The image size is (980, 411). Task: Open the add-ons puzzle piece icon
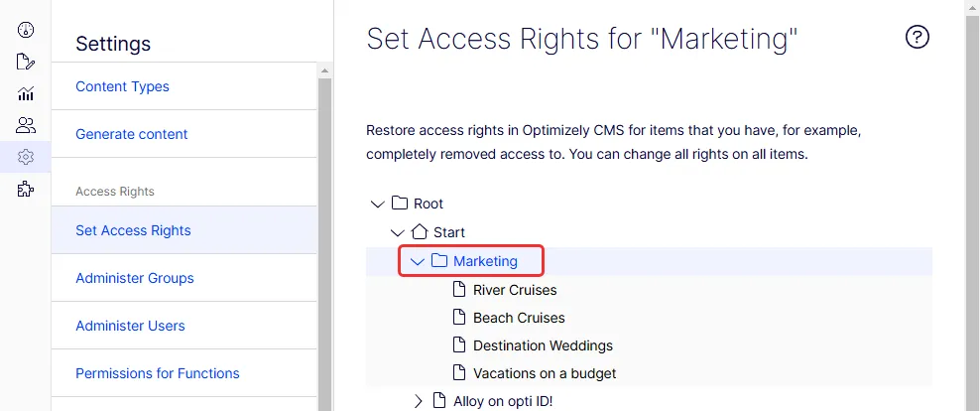[25, 189]
